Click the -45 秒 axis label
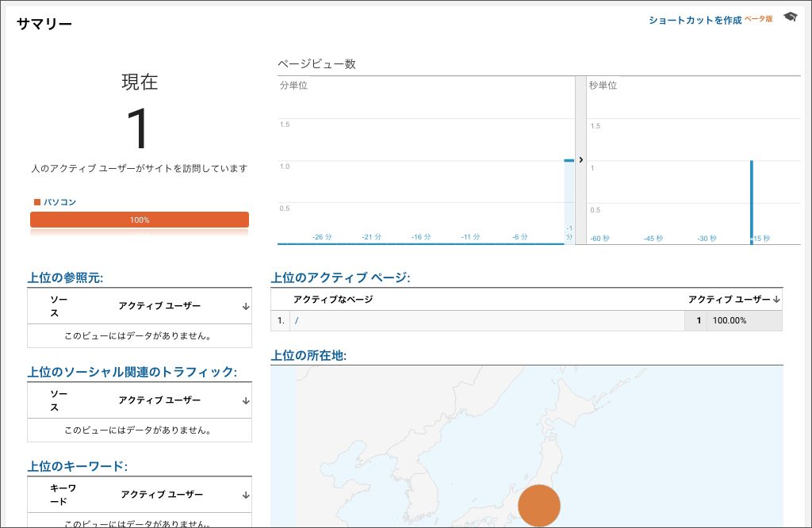 click(653, 238)
